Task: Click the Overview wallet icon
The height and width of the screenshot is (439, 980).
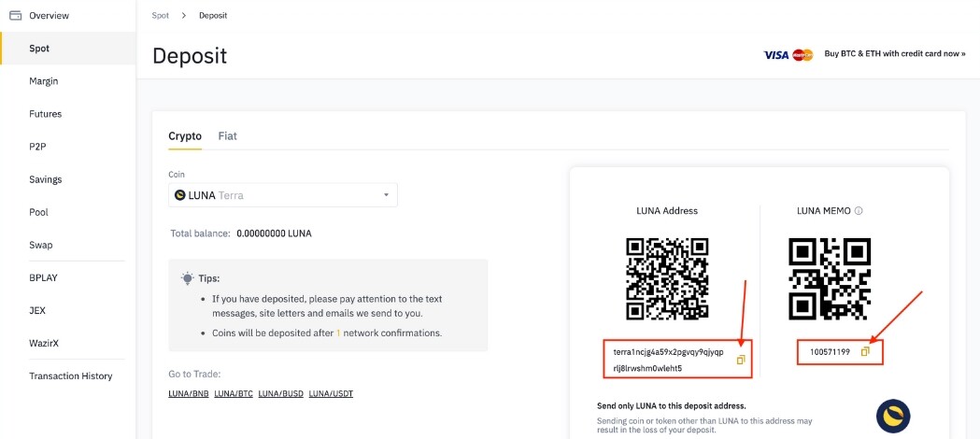Action: click(16, 15)
